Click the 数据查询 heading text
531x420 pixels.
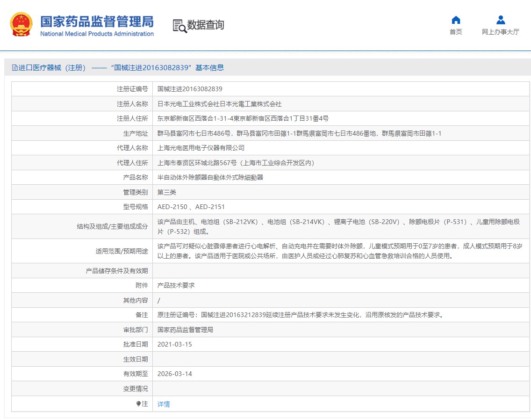[x=206, y=25]
